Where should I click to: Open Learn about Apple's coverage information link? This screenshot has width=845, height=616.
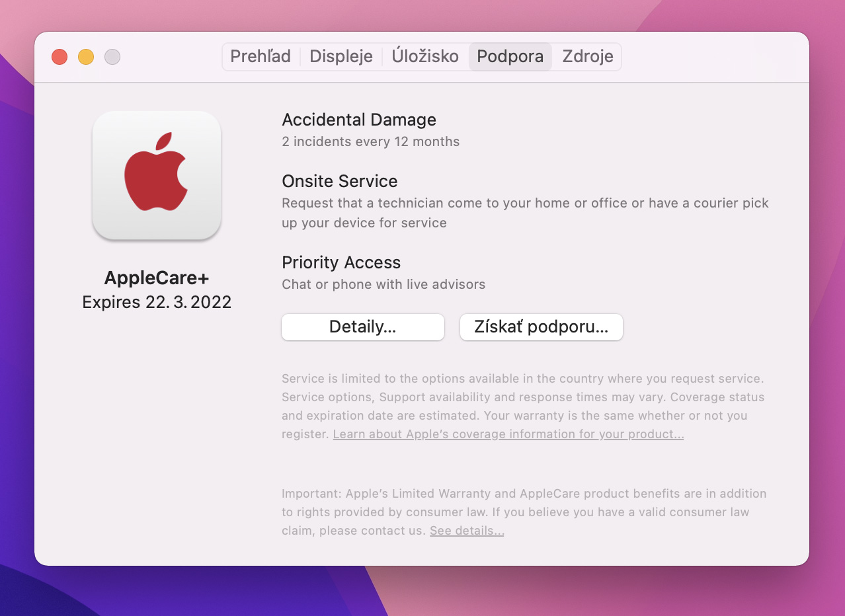pyautogui.click(x=508, y=434)
